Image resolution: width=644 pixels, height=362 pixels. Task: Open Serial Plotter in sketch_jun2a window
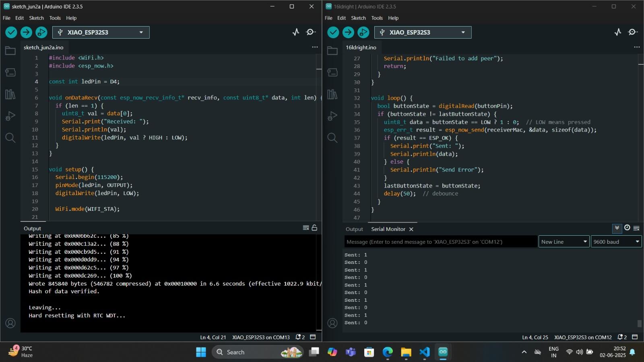click(x=296, y=32)
